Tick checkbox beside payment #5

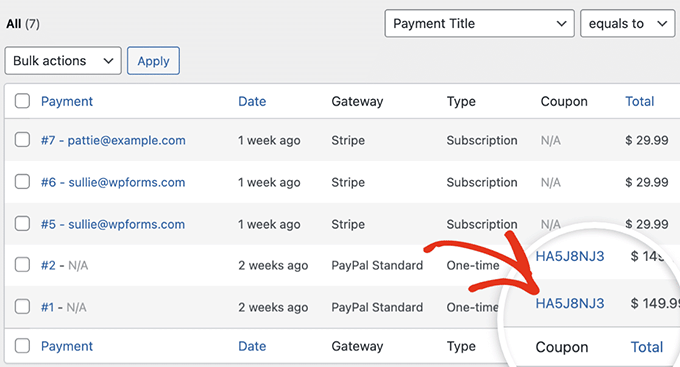click(x=22, y=224)
